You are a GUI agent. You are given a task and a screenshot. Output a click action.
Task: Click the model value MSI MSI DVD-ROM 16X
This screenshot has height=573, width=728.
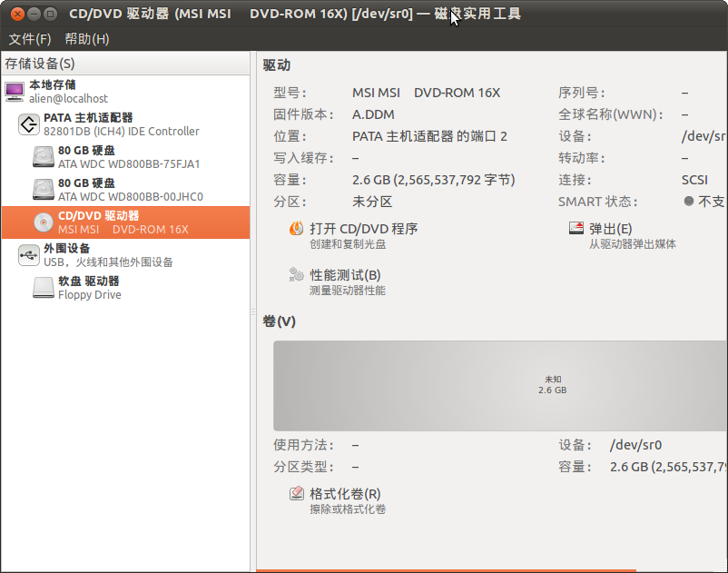[x=426, y=93]
